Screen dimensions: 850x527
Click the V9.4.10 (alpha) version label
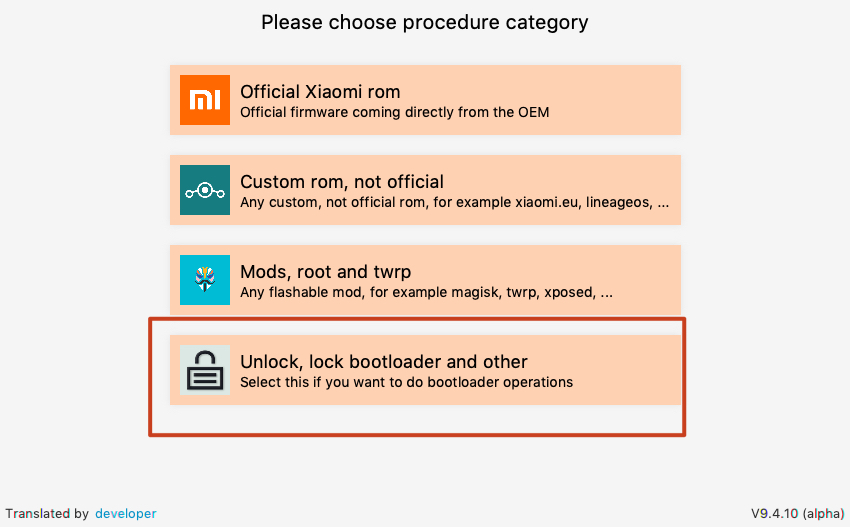797,513
